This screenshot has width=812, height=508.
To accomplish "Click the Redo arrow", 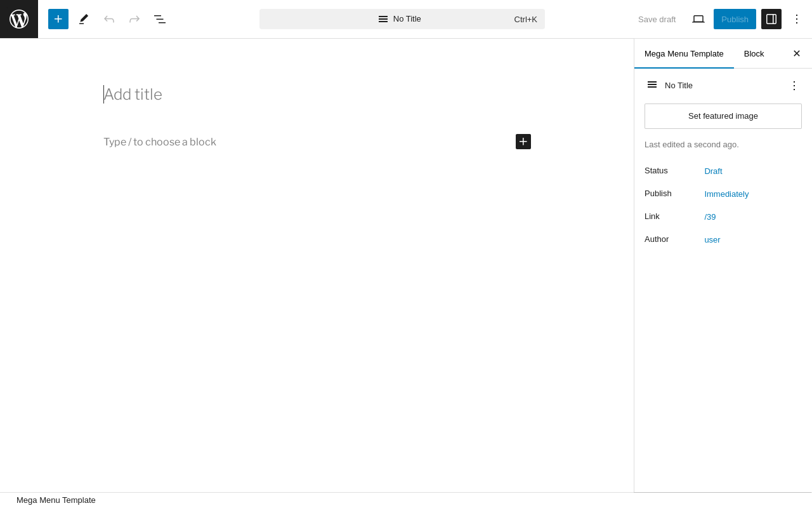I will coord(134,19).
